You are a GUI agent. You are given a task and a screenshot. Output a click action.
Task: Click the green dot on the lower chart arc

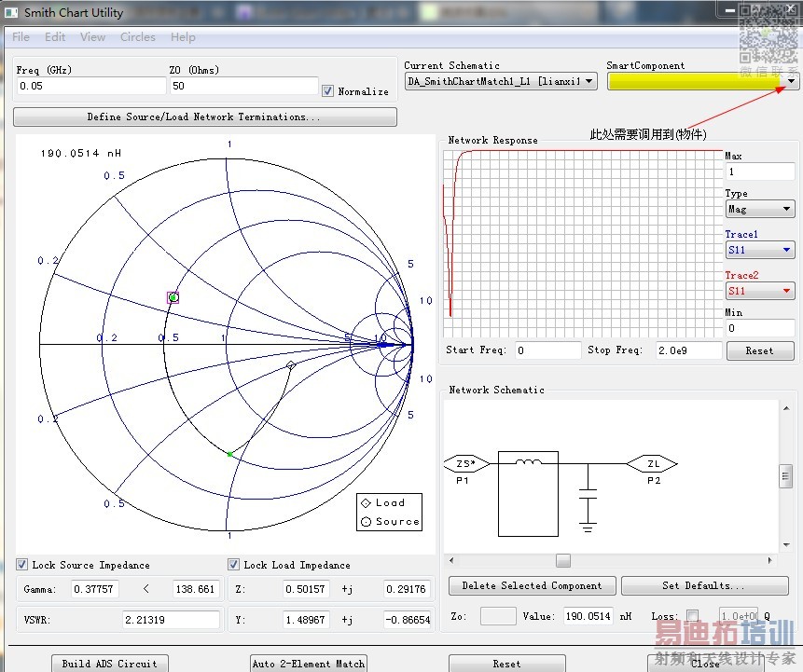pyautogui.click(x=229, y=454)
